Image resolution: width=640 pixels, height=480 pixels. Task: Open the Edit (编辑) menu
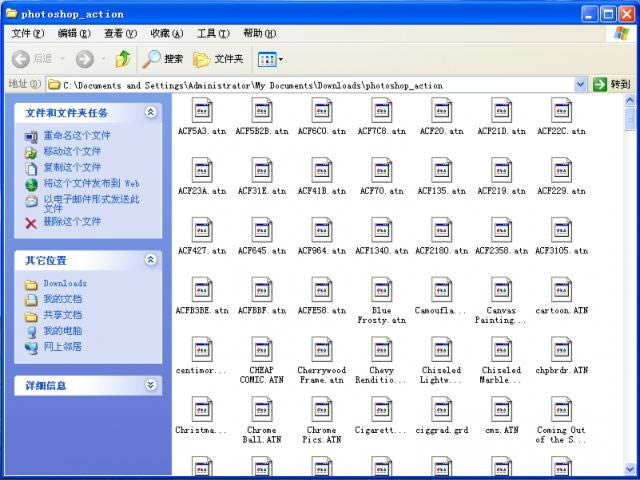coord(74,33)
